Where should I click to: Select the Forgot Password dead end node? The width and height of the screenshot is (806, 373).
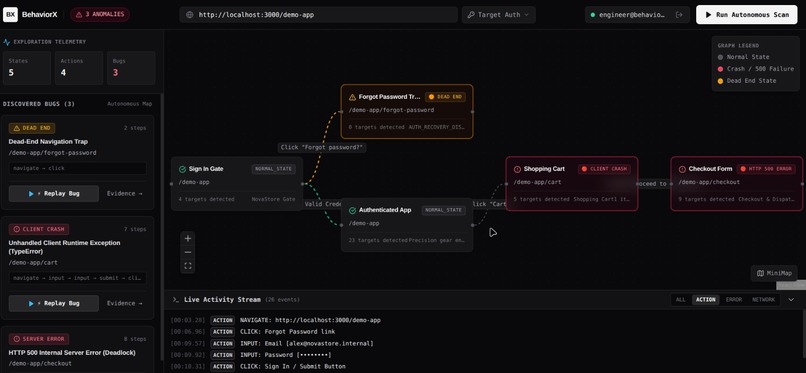pyautogui.click(x=407, y=111)
